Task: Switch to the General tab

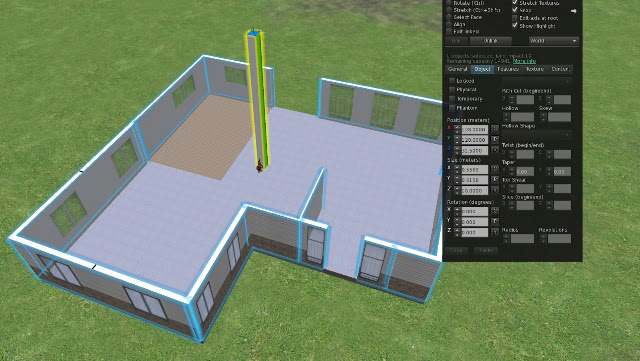Action: coord(458,69)
